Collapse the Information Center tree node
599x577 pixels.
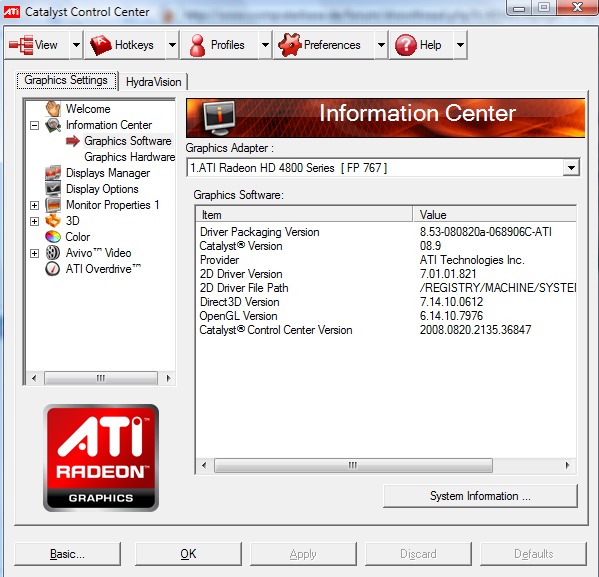[x=34, y=125]
